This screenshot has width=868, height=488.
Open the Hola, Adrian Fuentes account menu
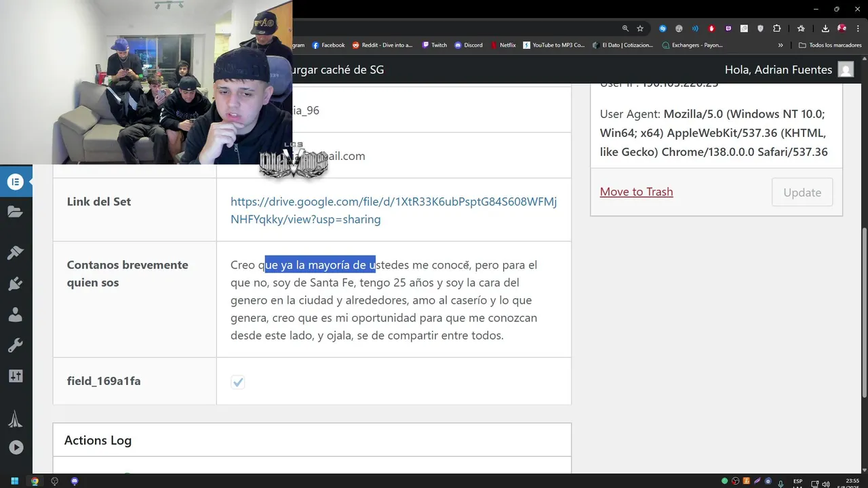pyautogui.click(x=789, y=69)
